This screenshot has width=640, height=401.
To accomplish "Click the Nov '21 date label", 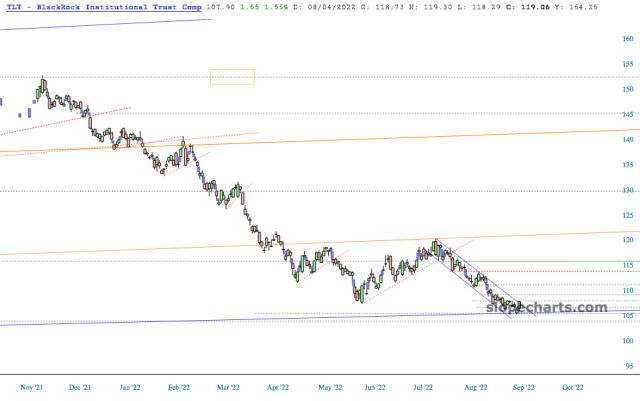I will coord(31,387).
